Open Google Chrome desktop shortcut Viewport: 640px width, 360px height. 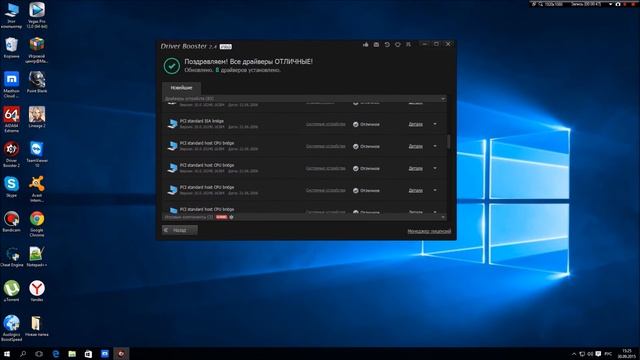point(37,224)
